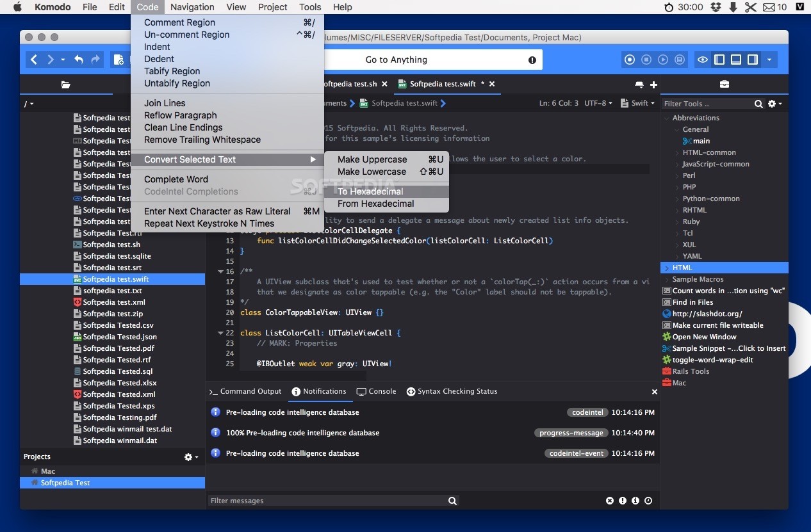Play the last recorded macro

point(662,59)
